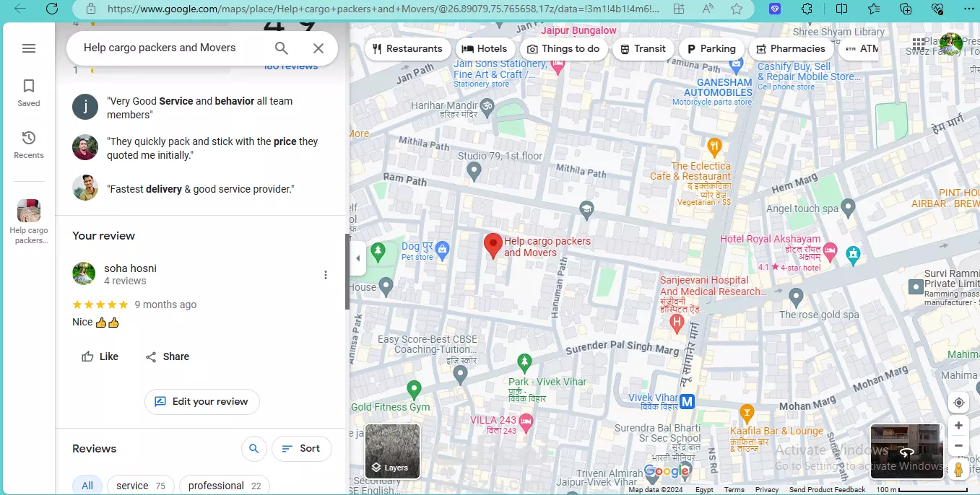Select Things to do category chip
This screenshot has width=980, height=495.
pos(563,49)
